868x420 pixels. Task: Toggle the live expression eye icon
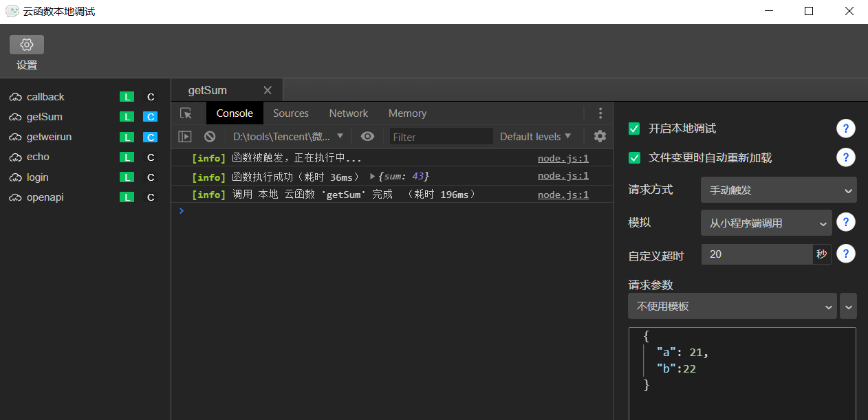point(368,136)
